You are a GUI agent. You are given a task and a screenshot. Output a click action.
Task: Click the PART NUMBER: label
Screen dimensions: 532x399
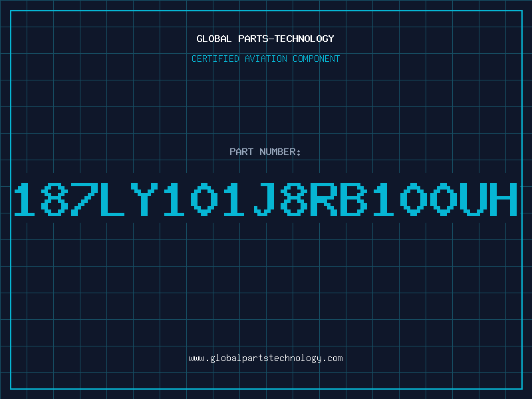(265, 152)
